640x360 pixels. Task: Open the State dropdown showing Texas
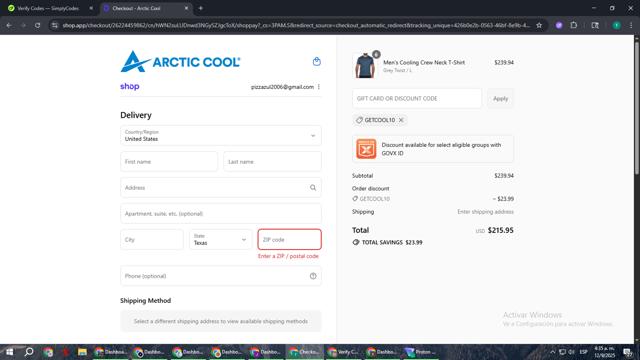pos(221,240)
